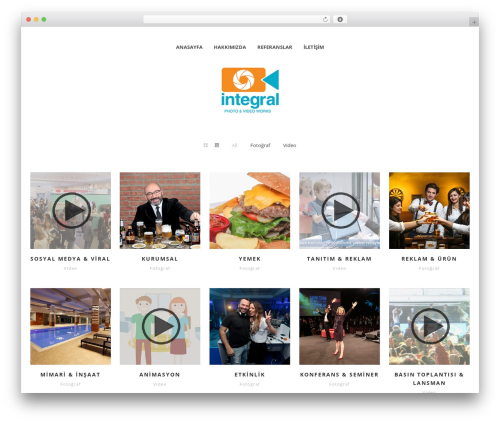Image resolution: width=500 pixels, height=423 pixels.
Task: Switch to large grid layout icon
Action: 217,145
